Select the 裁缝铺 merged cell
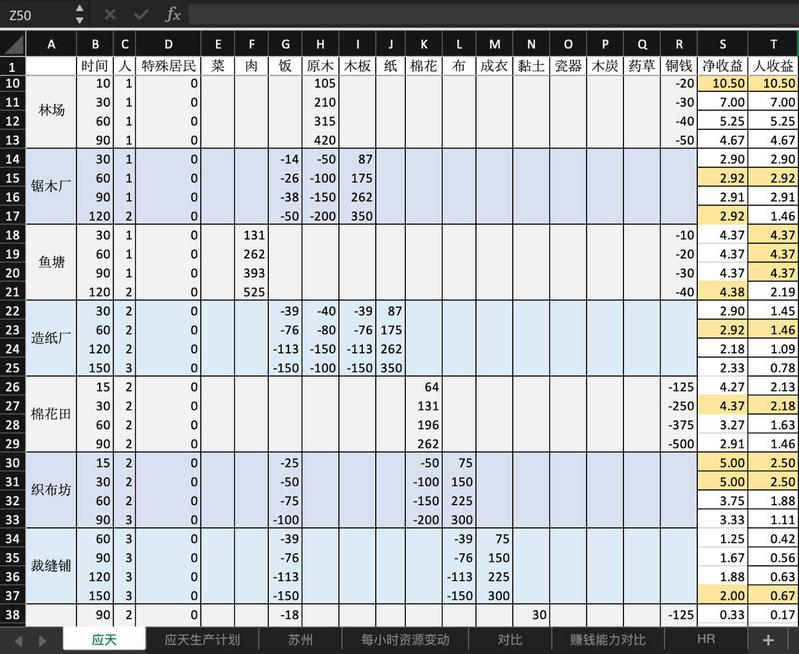The height and width of the screenshot is (654, 799). click(51, 566)
